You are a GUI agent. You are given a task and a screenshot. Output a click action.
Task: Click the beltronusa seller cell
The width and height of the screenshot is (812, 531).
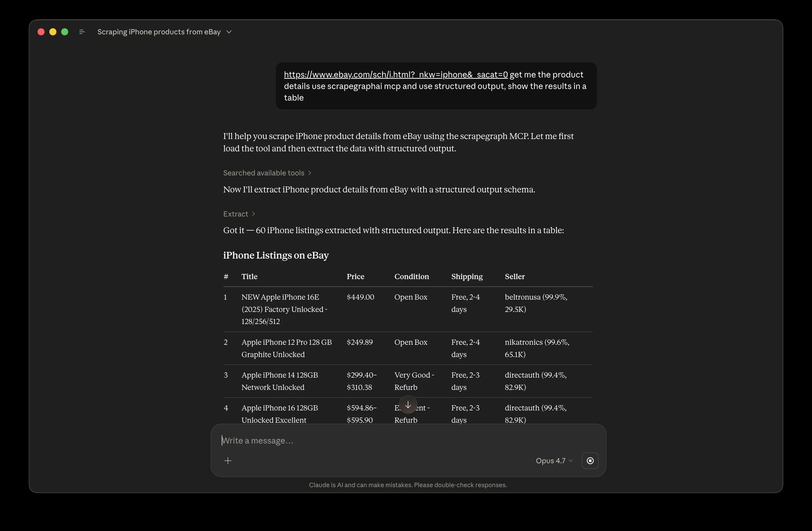pos(536,303)
